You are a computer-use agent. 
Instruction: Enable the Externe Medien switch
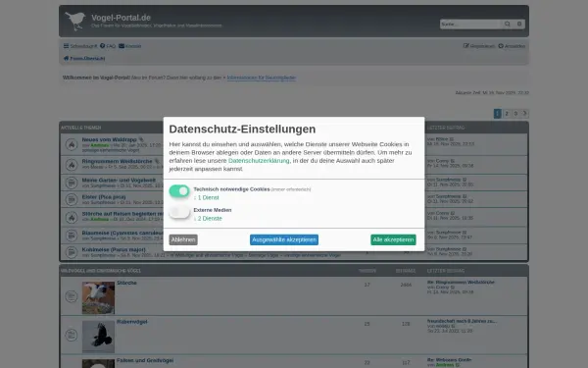click(179, 212)
